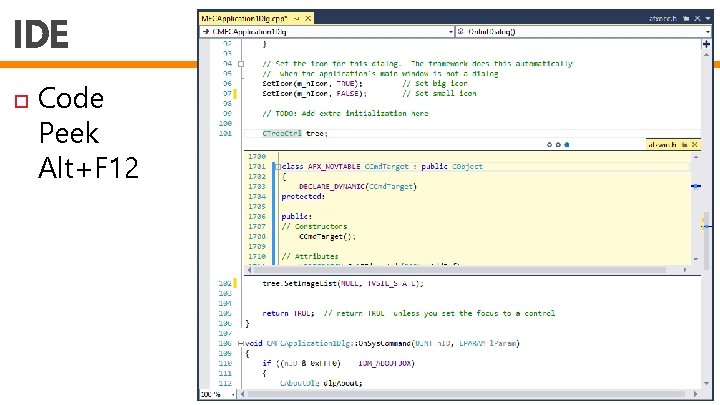This screenshot has width=720, height=405.
Task: Open the 100 % zoom level dropdown
Action: 218,394
